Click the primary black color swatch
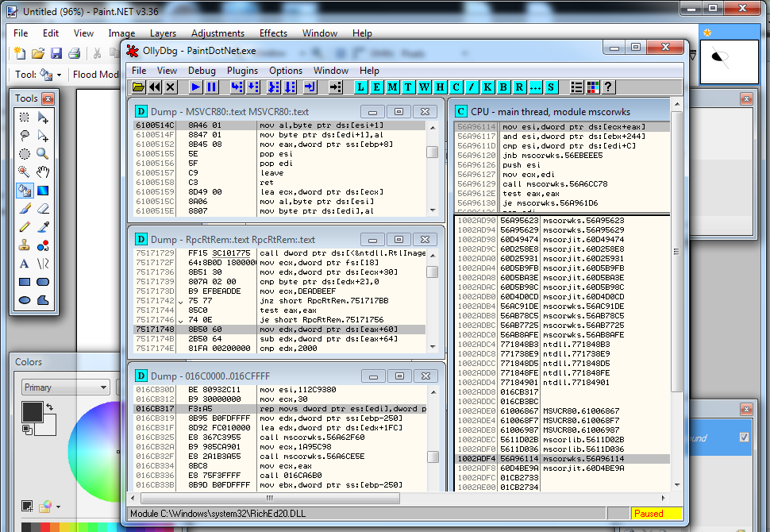Viewport: 770px width, 532px height. tap(31, 411)
